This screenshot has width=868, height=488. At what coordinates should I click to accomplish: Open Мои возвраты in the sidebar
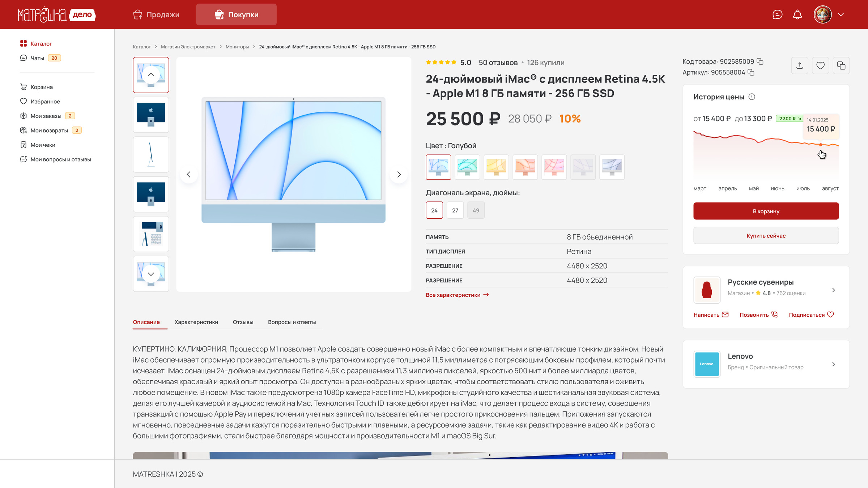(x=51, y=130)
